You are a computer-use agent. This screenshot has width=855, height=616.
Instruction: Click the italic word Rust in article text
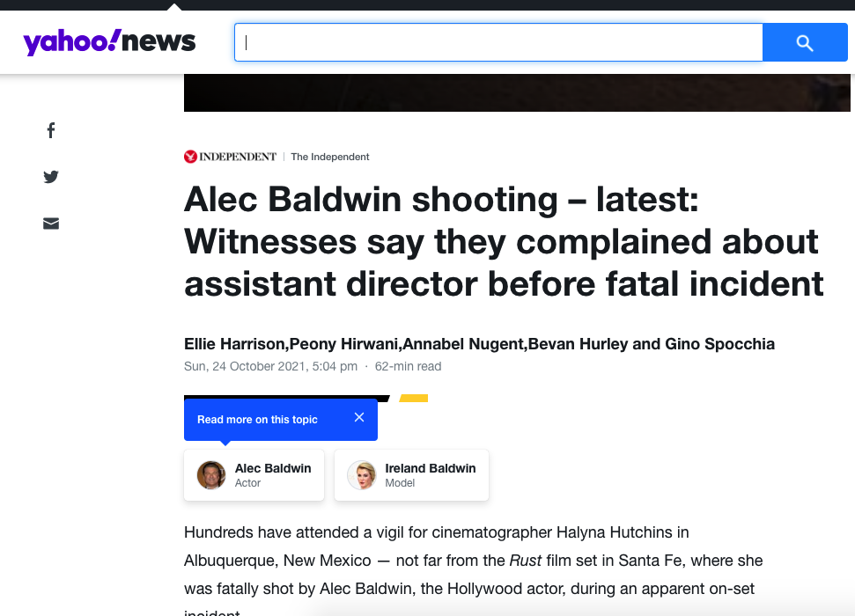[x=526, y=561]
